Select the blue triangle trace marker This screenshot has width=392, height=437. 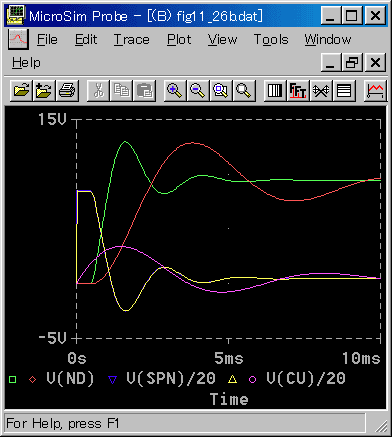coord(113,379)
